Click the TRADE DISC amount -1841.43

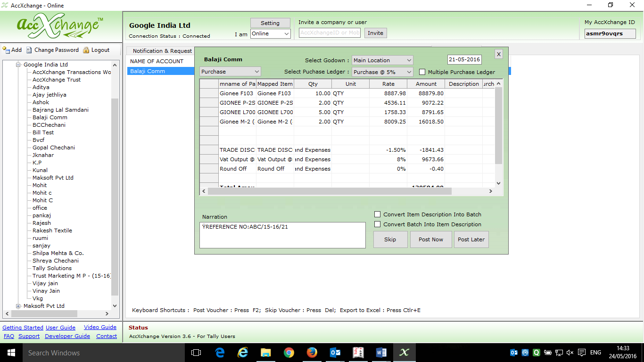(x=426, y=150)
